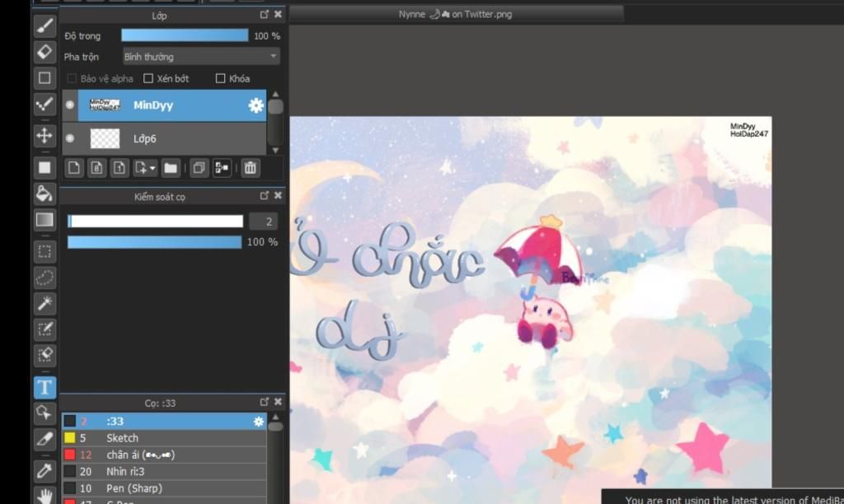The height and width of the screenshot is (504, 844).
Task: Create a new 8-bit layer
Action: tap(97, 168)
